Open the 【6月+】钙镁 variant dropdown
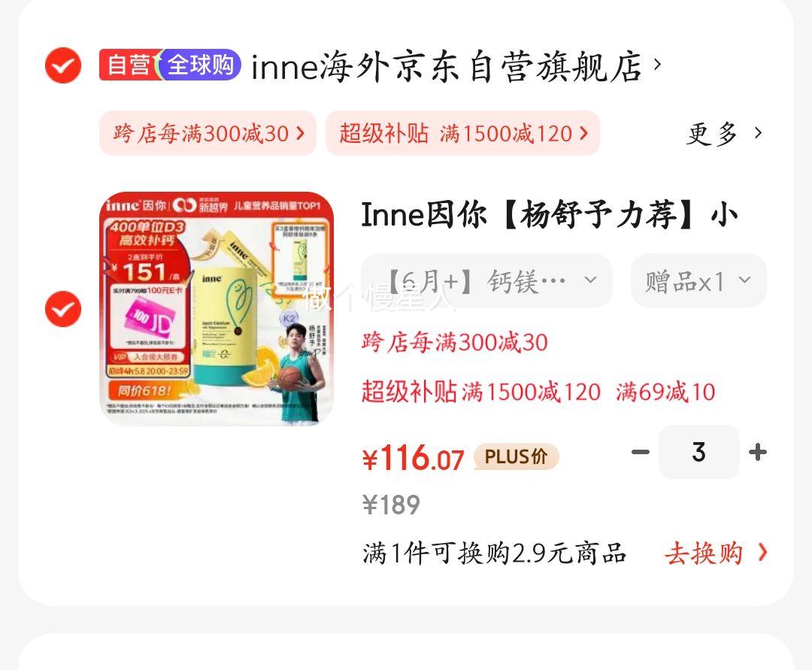Screen dimensions: 812x670 486,280
